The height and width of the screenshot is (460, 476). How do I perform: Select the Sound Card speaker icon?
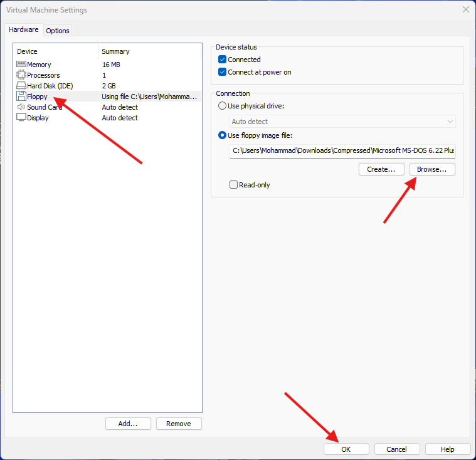click(21, 107)
